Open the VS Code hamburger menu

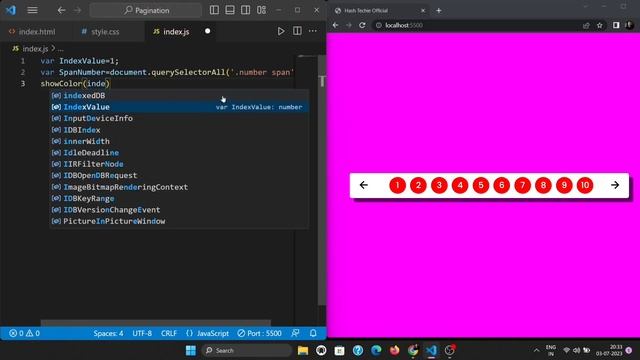coord(32,10)
